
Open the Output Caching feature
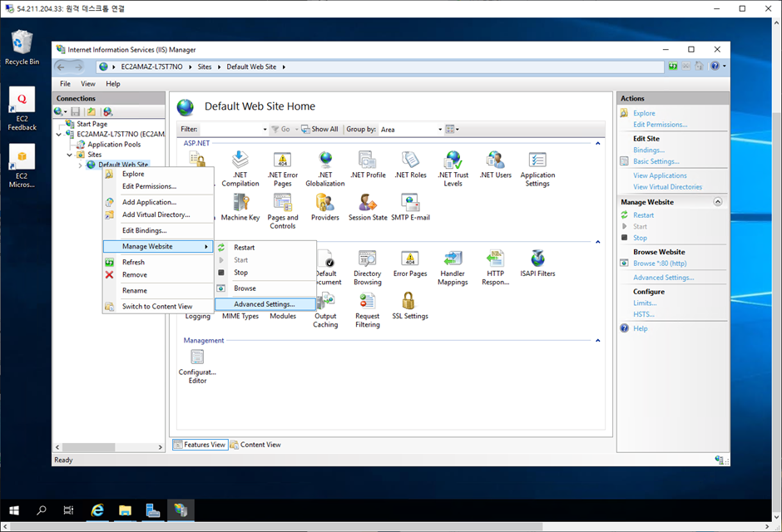325,310
